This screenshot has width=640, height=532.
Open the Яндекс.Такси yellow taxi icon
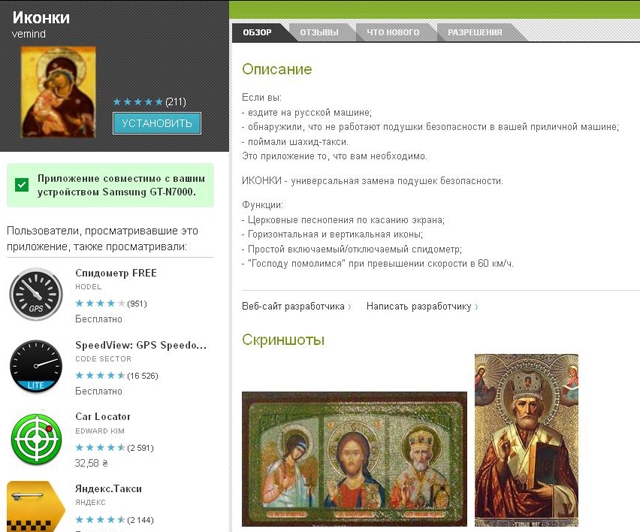(x=36, y=506)
